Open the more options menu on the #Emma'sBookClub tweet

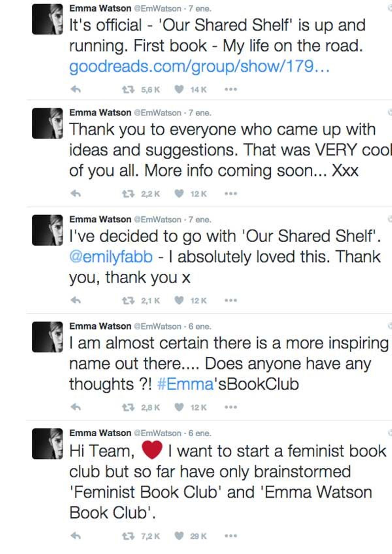point(231,407)
